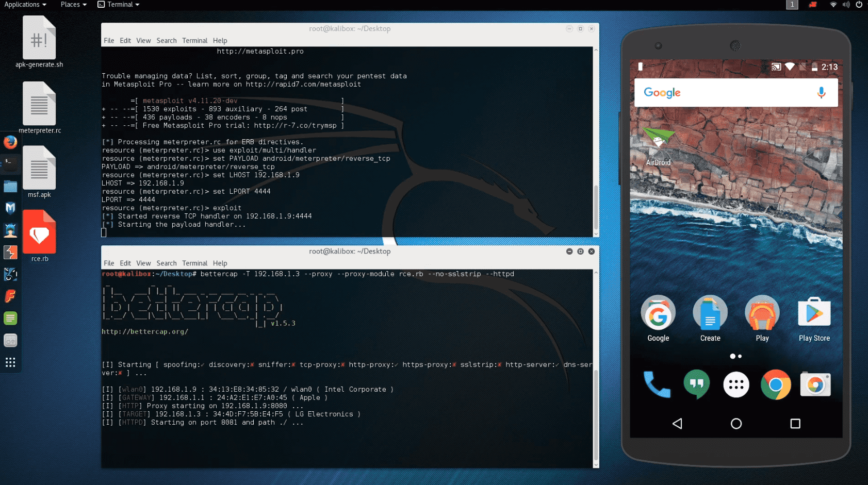Open volume control in system tray
This screenshot has width=868, height=485.
coord(846,5)
